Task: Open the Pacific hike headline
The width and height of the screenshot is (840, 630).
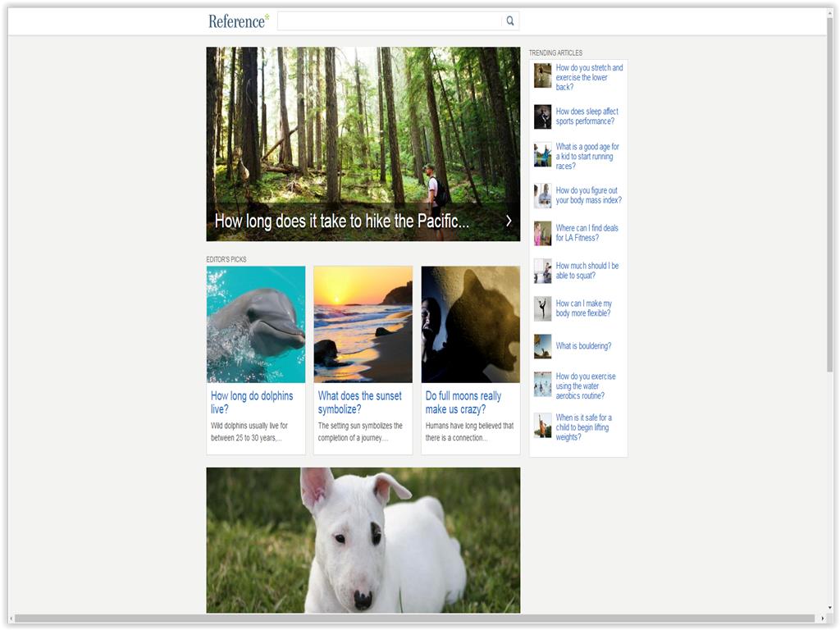Action: point(342,221)
